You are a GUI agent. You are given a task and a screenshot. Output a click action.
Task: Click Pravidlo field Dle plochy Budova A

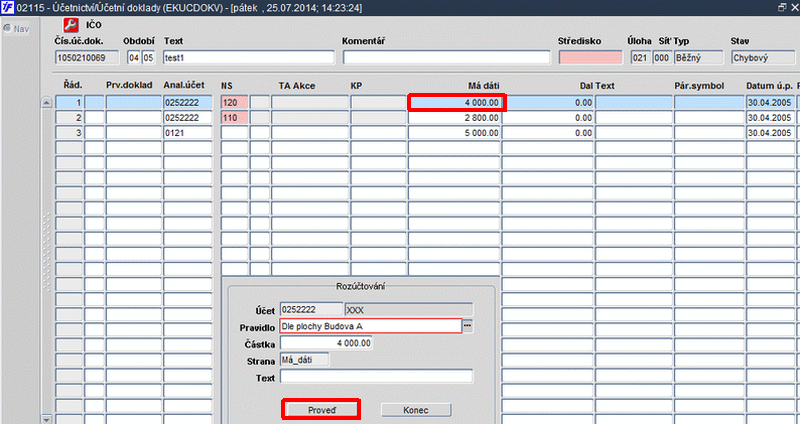(x=370, y=326)
